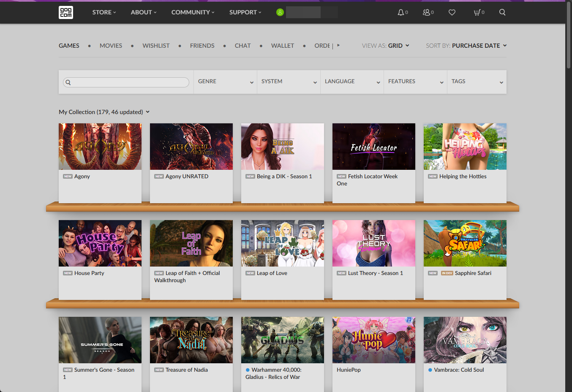Click the IN DEV badge on Sapphire Safari

[x=447, y=273]
